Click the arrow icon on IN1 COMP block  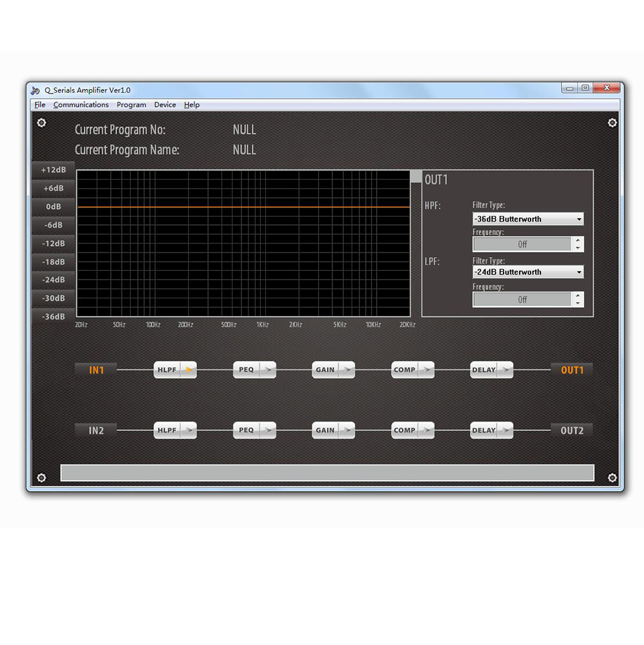(x=426, y=370)
